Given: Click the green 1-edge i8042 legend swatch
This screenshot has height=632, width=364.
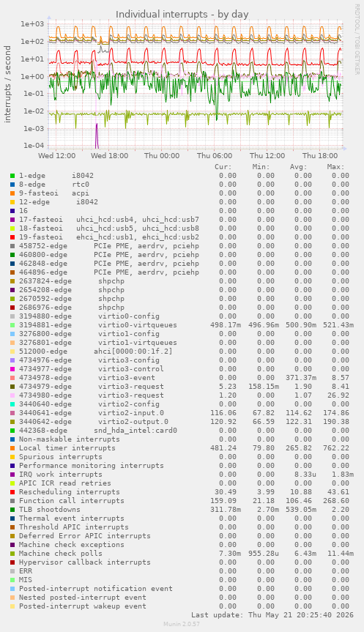Looking at the screenshot, I should pos(12,176).
